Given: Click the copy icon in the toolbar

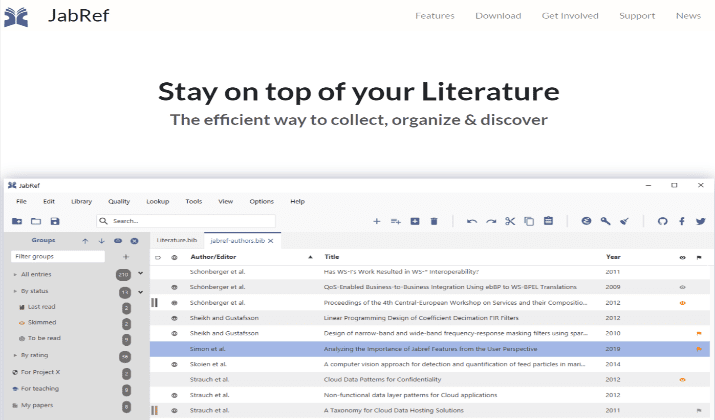Looking at the screenshot, I should point(529,221).
